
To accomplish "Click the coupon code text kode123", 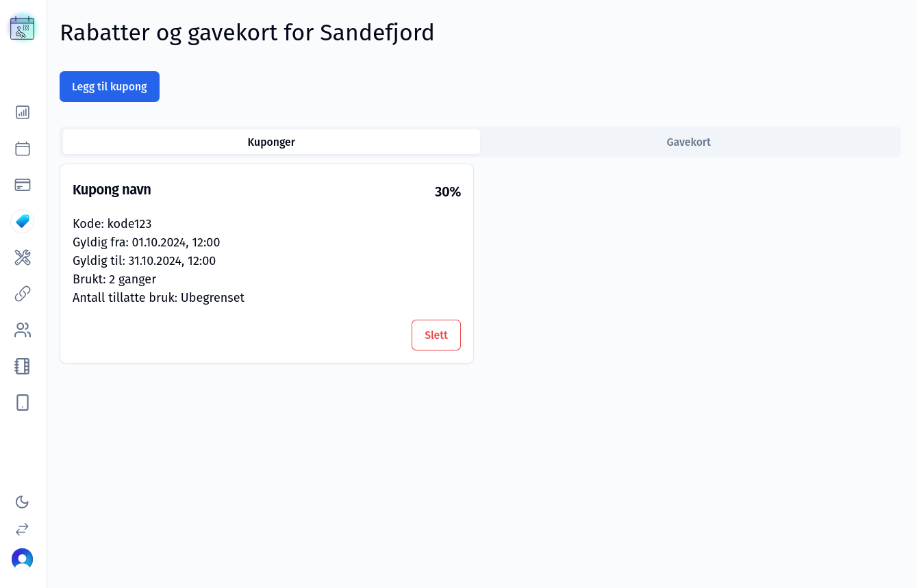I will click(x=129, y=224).
